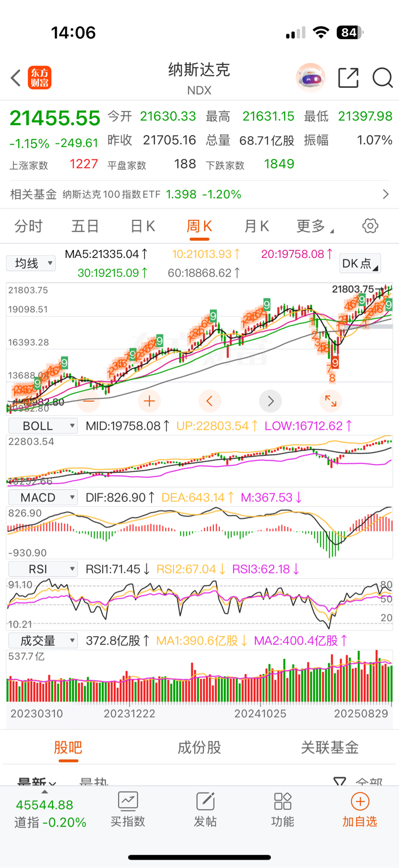
Task: Open MACD indicator dropdown
Action: (x=43, y=497)
